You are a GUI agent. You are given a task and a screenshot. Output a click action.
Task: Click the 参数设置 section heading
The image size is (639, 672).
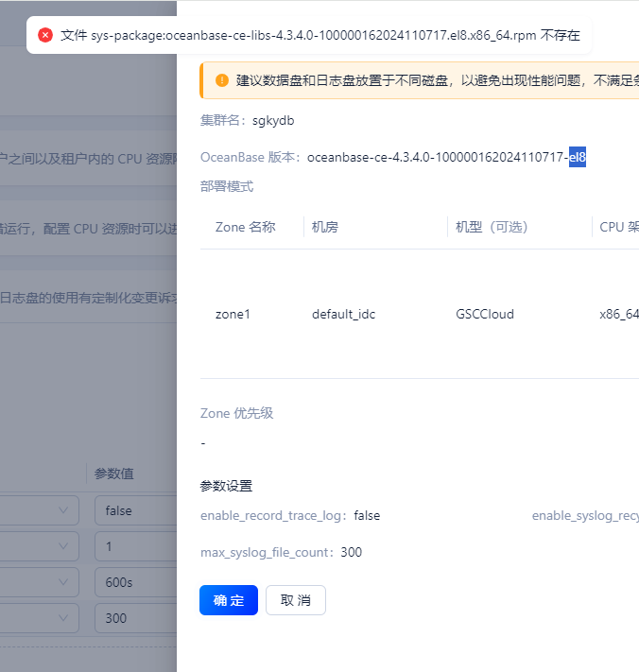(226, 486)
